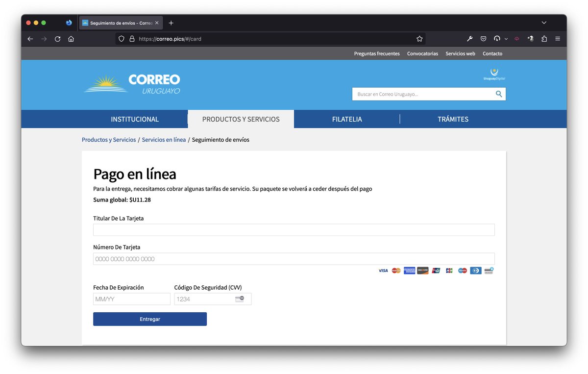Image resolution: width=588 pixels, height=374 pixels.
Task: Open the FILATELIA menu
Action: 347,119
